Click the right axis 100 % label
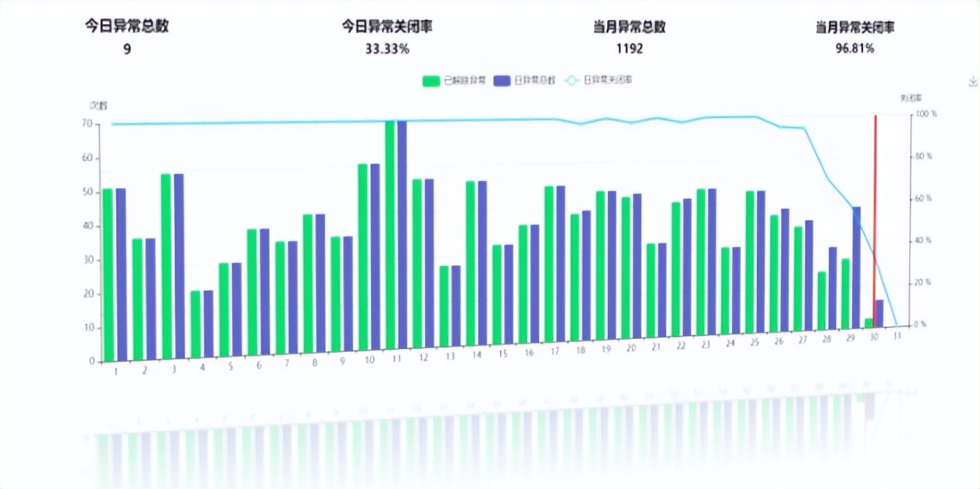The width and height of the screenshot is (980, 489). (x=926, y=115)
